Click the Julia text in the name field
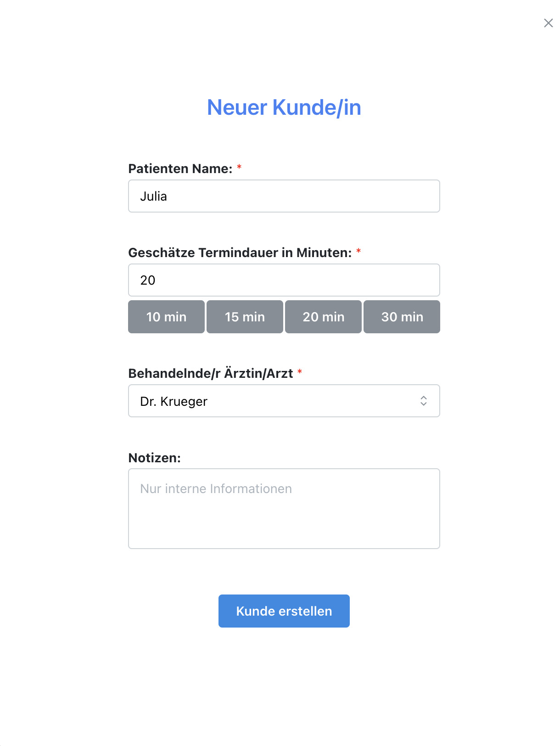Viewport: 560px width, 746px height. (154, 196)
